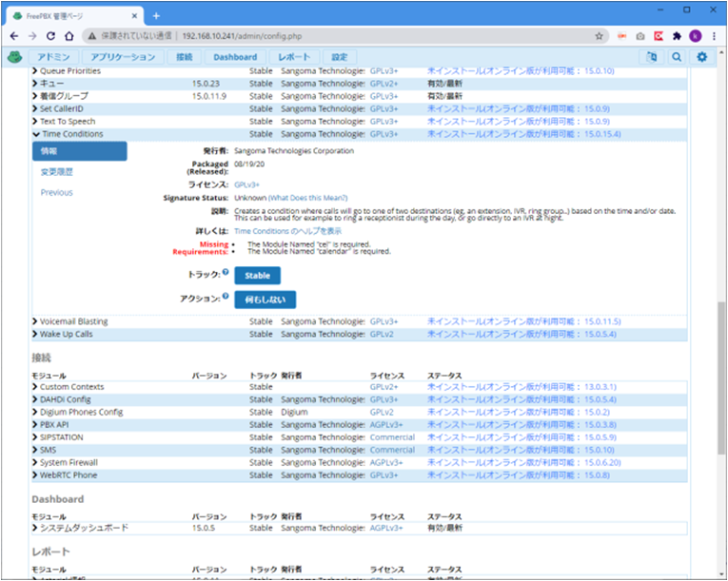Click the browser home icon
This screenshot has width=728, height=581.
69,36
